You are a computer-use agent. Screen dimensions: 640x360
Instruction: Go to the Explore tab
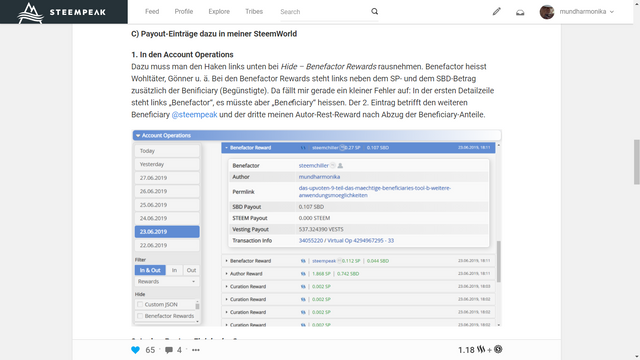click(219, 11)
